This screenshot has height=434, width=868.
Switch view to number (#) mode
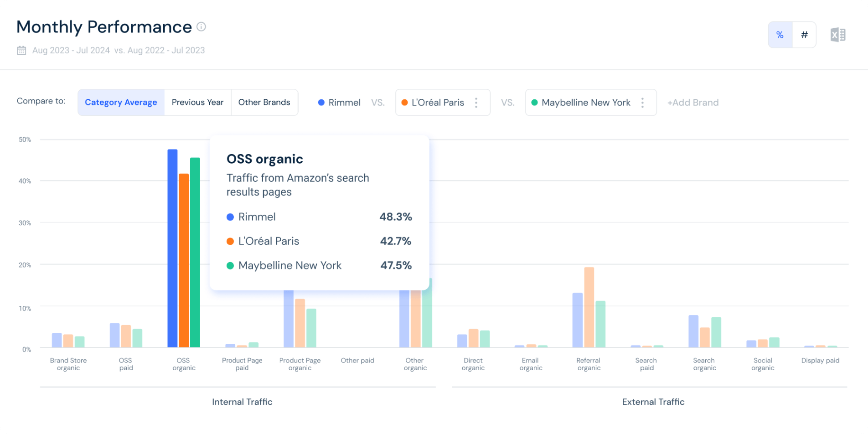tap(804, 35)
